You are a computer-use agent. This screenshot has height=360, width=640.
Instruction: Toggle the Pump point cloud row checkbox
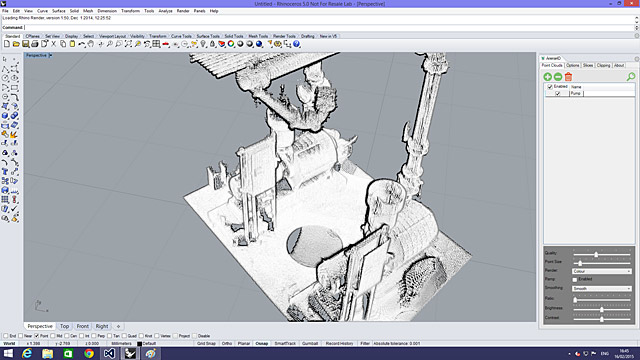pos(558,93)
